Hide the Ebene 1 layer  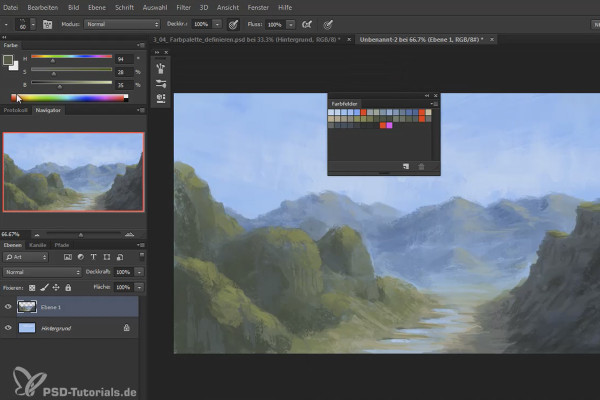pos(8,307)
